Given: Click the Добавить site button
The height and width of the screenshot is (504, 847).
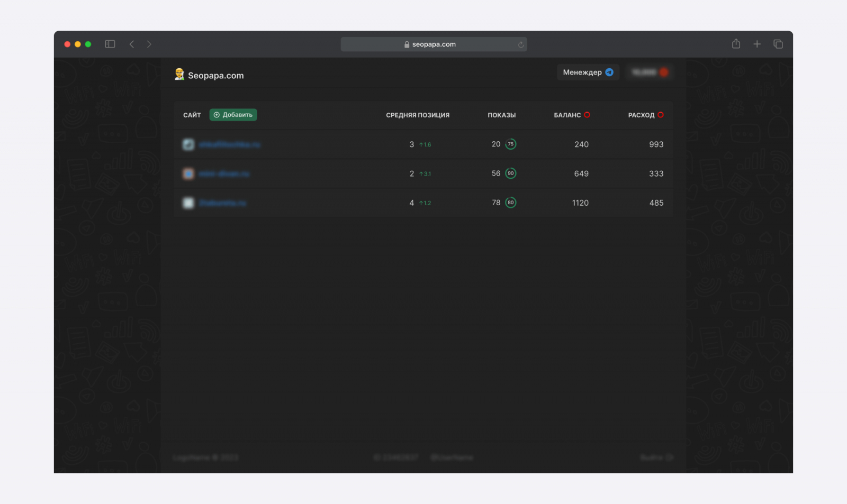Looking at the screenshot, I should [233, 115].
